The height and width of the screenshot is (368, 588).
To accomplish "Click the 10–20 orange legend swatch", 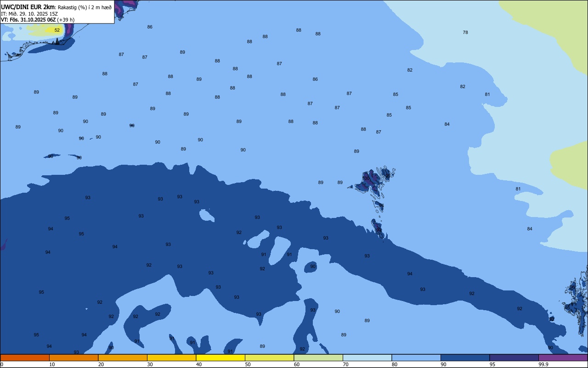I will click(x=73, y=357).
